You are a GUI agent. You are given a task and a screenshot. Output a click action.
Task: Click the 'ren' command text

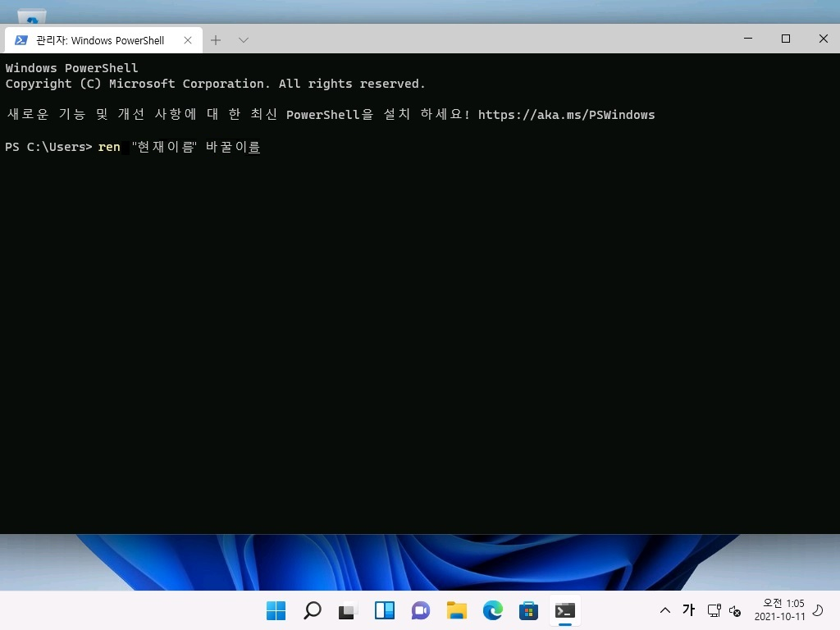(109, 147)
